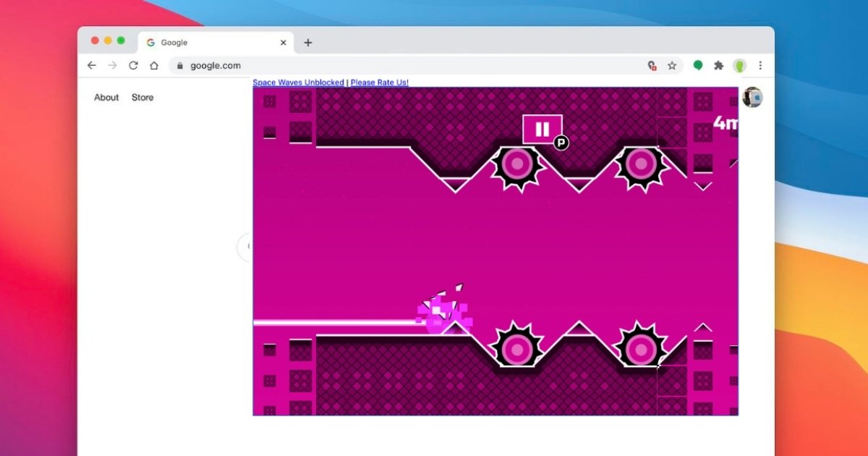The width and height of the screenshot is (868, 456).
Task: Open the Extensions puzzle menu
Action: coord(718,65)
